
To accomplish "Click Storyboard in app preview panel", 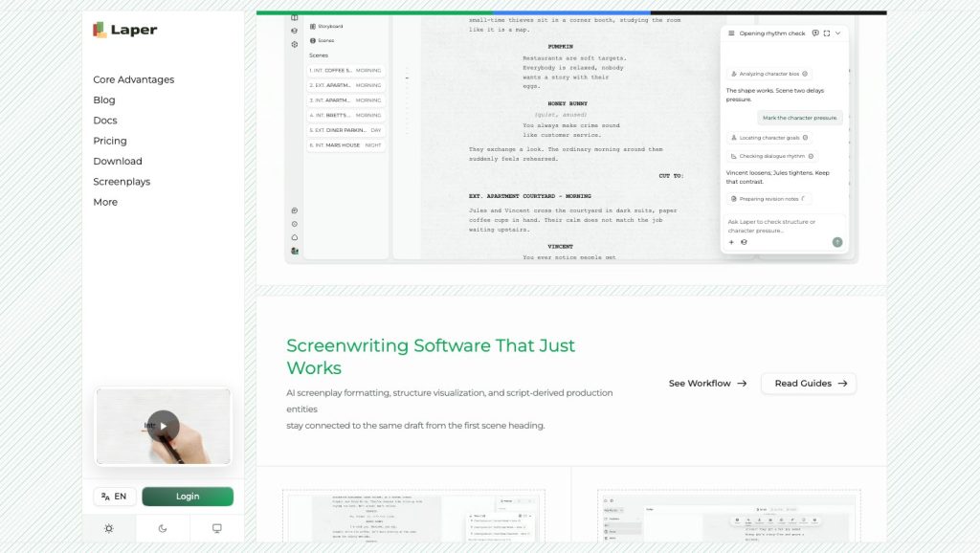I will pyautogui.click(x=326, y=26).
